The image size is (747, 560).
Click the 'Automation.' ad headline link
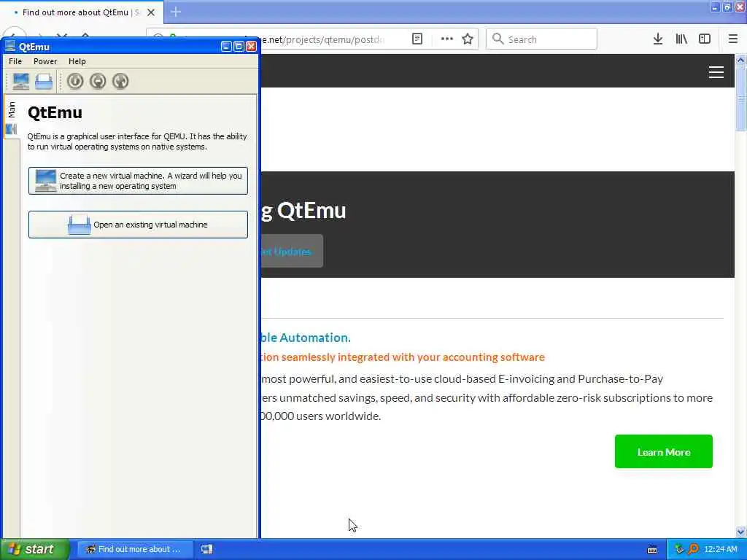click(x=306, y=338)
